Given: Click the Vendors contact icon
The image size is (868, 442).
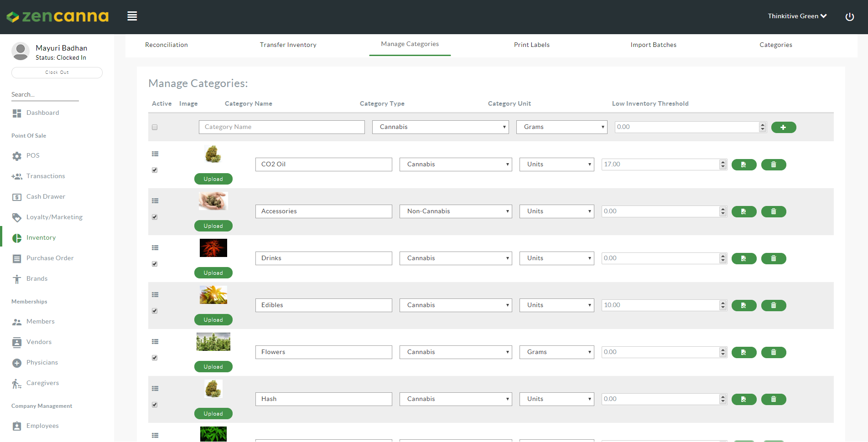Looking at the screenshot, I should 17,343.
